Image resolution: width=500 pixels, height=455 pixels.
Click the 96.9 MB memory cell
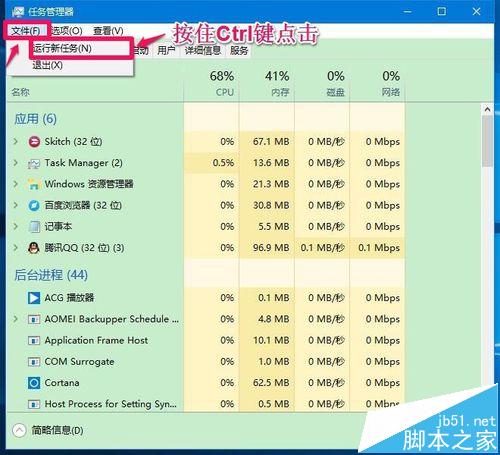pyautogui.click(x=267, y=248)
